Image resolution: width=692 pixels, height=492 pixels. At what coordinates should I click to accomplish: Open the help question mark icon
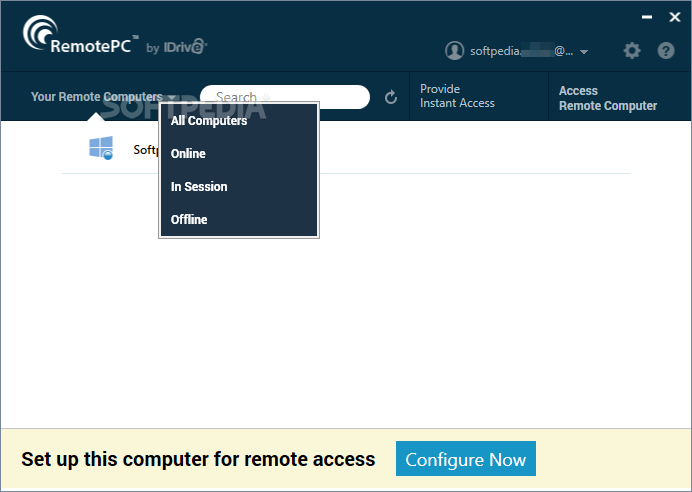click(666, 51)
